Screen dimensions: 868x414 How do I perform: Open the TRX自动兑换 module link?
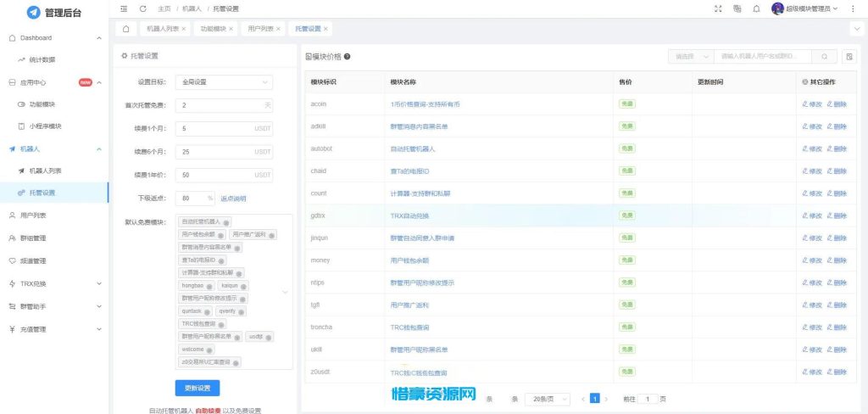(x=409, y=215)
